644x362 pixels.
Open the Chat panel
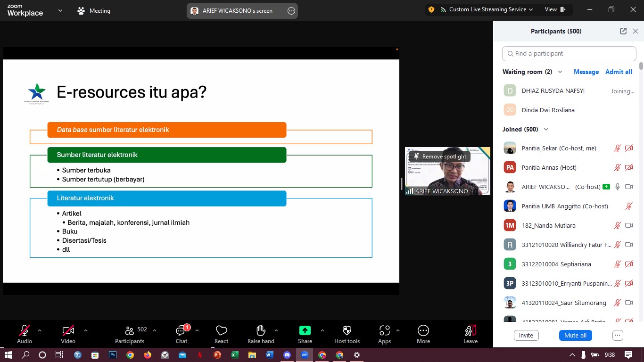pos(182,331)
